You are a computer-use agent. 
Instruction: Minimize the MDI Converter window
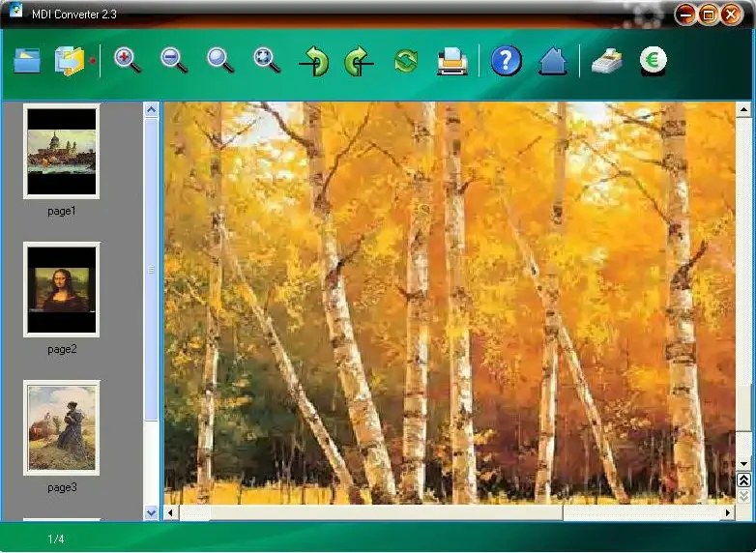[x=685, y=15]
